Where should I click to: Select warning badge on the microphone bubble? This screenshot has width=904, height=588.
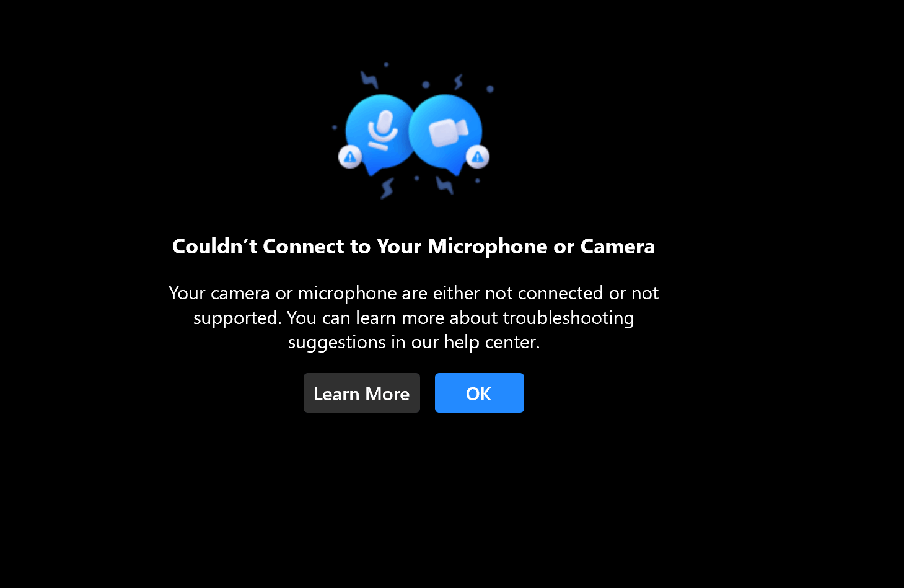(350, 157)
